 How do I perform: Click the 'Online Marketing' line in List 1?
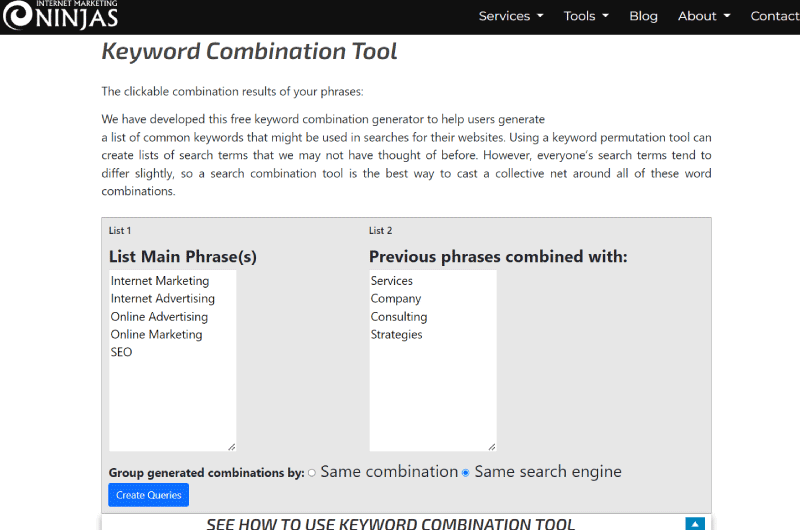coord(156,334)
